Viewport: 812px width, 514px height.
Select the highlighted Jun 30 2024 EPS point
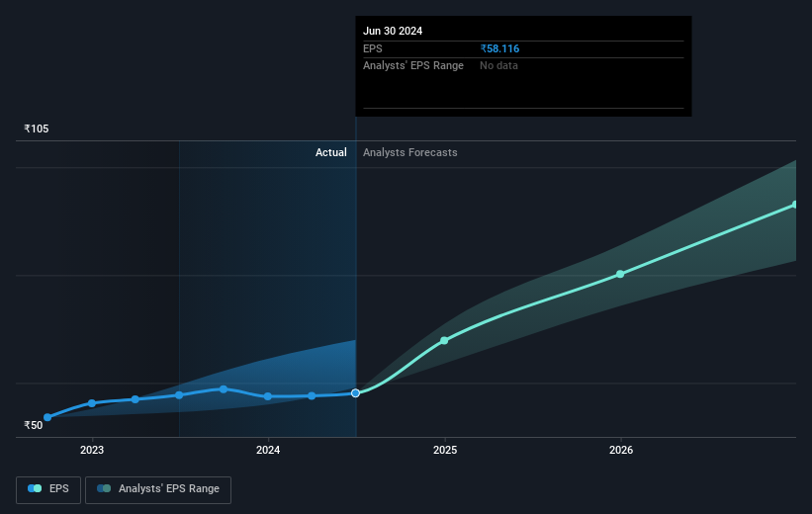click(x=355, y=393)
